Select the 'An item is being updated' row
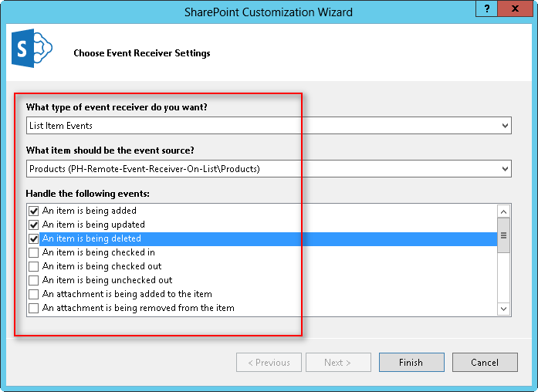 pyautogui.click(x=93, y=225)
